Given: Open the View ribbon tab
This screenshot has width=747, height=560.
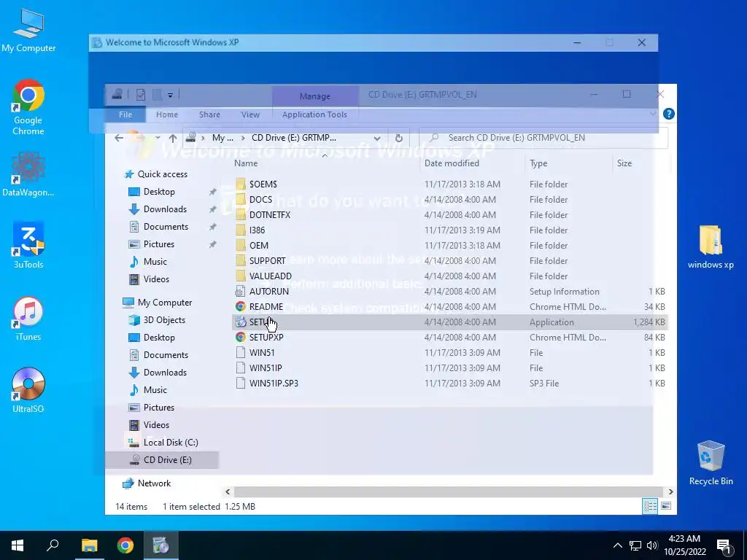Looking at the screenshot, I should pos(251,114).
